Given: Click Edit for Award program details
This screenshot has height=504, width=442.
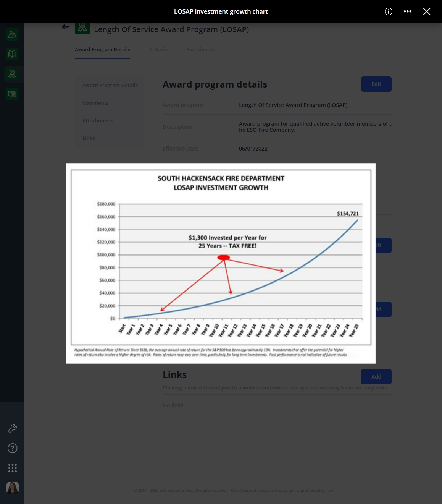Looking at the screenshot, I should click(x=376, y=84).
